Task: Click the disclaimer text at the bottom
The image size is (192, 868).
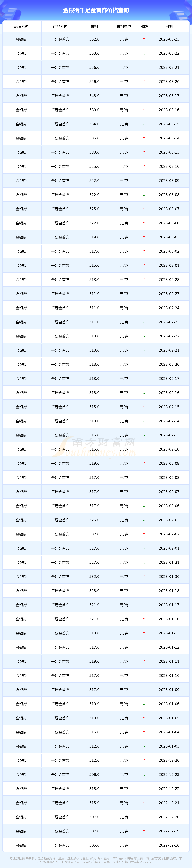Action: tap(96, 861)
